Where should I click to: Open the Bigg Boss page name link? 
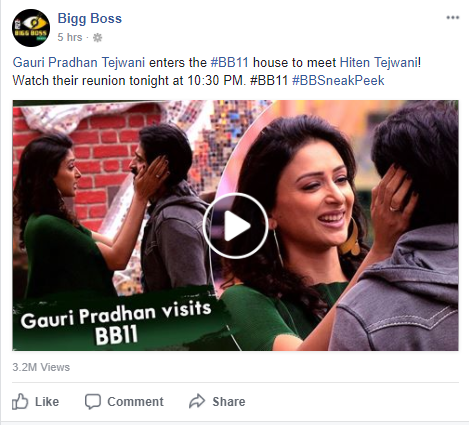(90, 18)
